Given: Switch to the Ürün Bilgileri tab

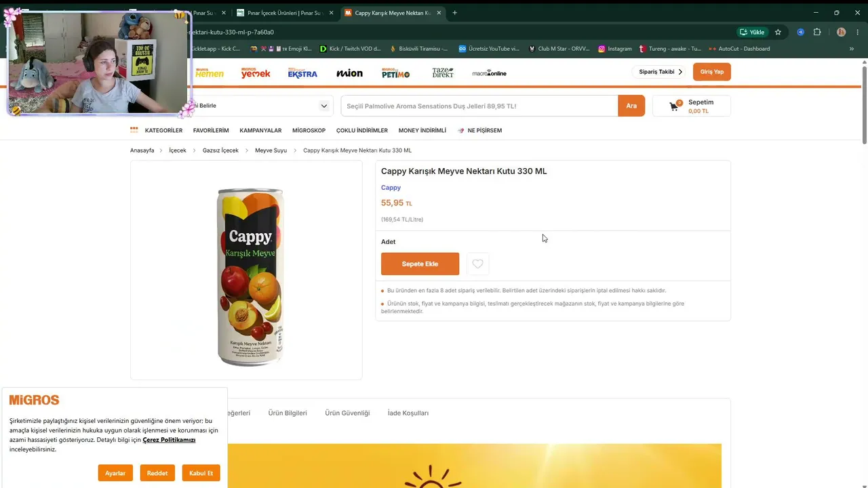Looking at the screenshot, I should click(288, 413).
